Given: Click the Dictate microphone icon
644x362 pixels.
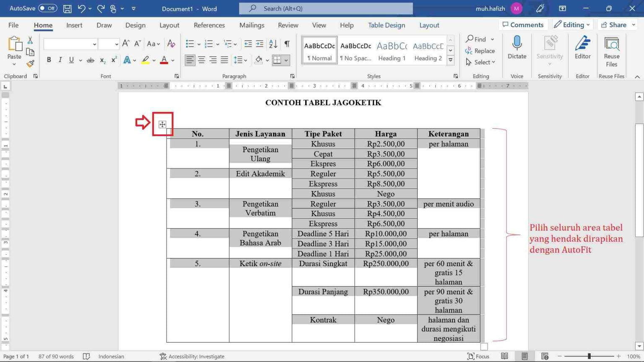Looking at the screenshot, I should click(x=517, y=47).
